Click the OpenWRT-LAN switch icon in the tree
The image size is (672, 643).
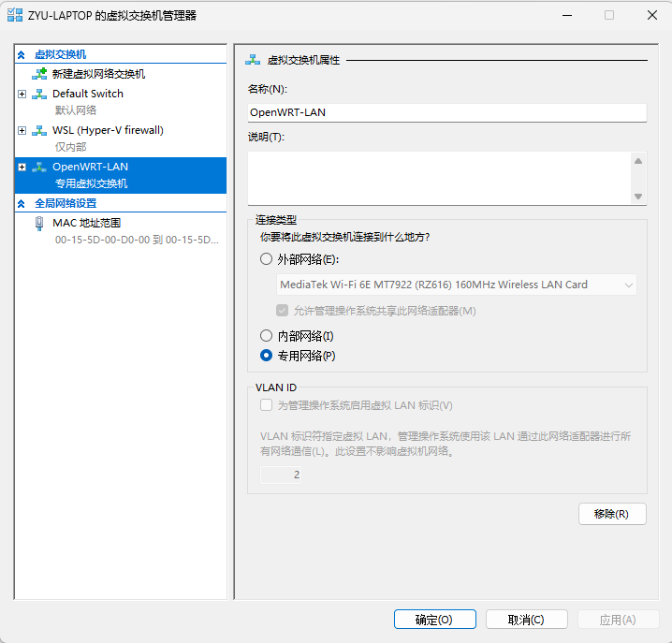pos(39,167)
